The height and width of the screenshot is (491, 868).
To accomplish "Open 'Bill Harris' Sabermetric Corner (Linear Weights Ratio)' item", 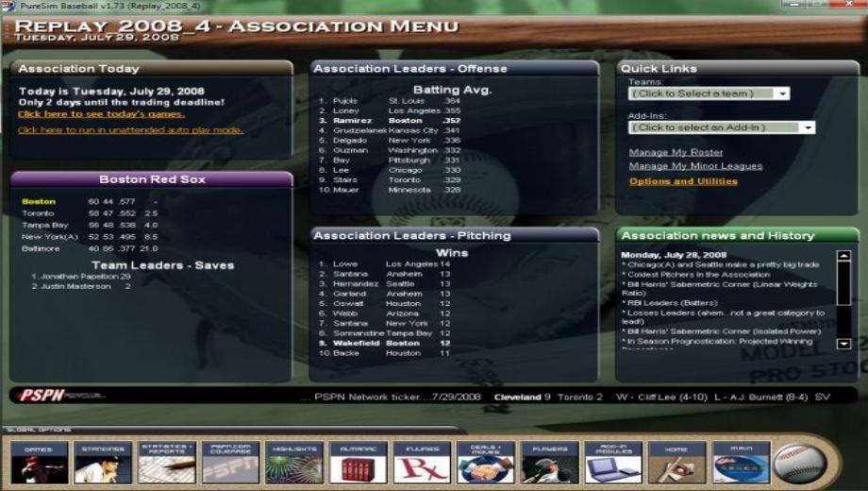I will coord(719,288).
